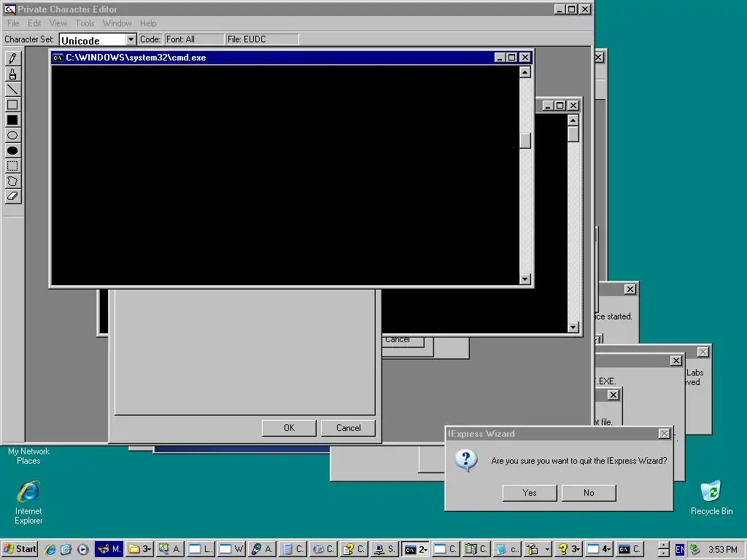Click the front cmd.exe scrollbar up arrow

point(525,72)
